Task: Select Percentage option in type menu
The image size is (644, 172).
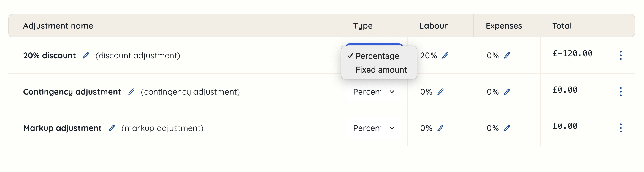Action: (x=377, y=56)
